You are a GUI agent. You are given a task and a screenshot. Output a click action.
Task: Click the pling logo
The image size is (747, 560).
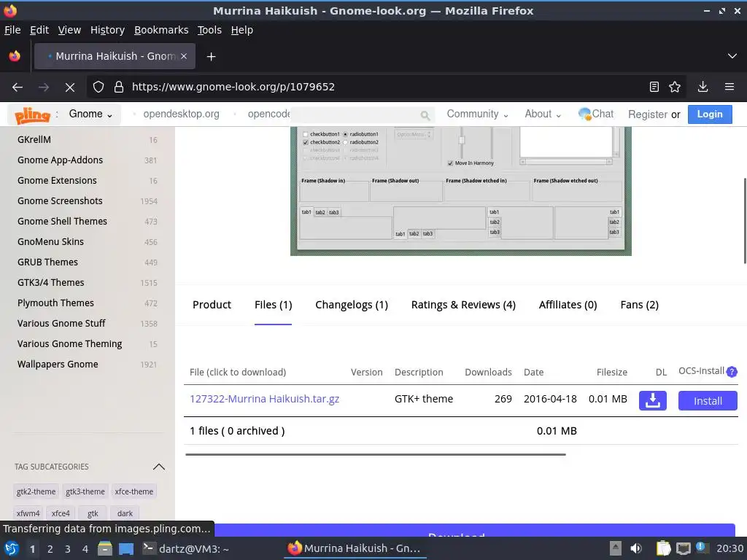click(32, 114)
